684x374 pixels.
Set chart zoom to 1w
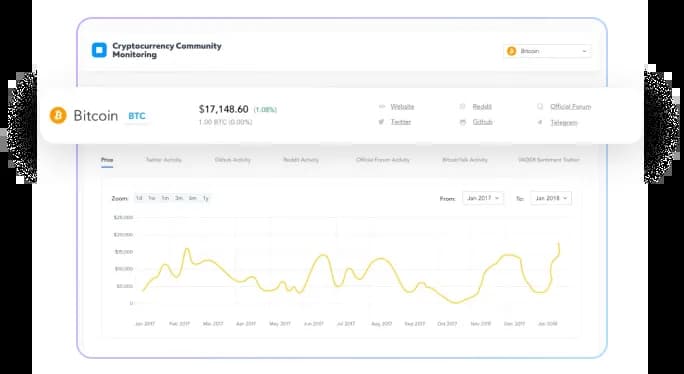152,198
